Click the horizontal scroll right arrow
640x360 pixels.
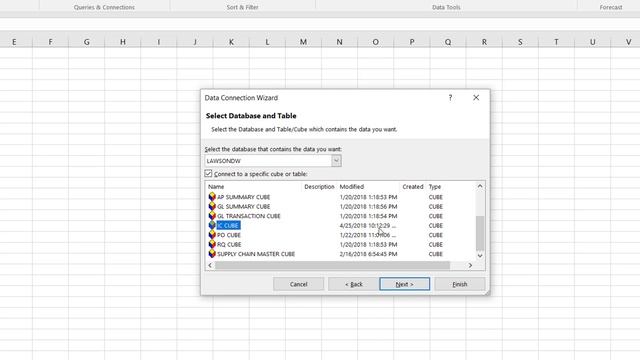tap(470, 265)
